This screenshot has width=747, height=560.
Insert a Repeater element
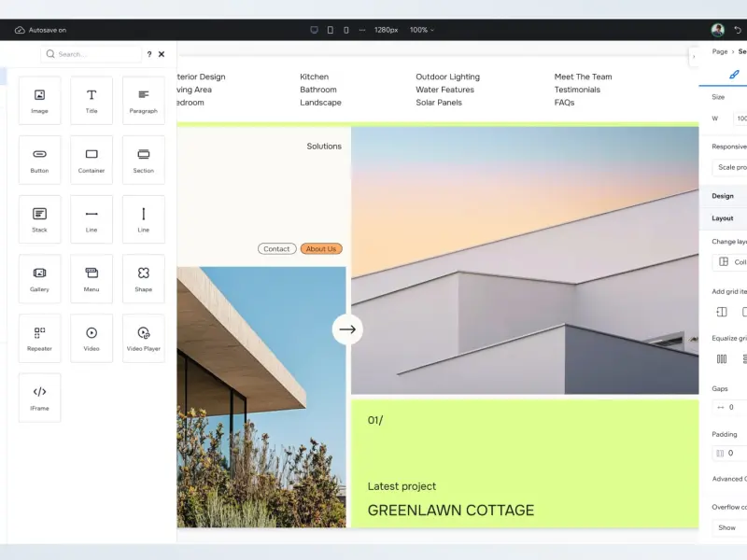coord(39,339)
